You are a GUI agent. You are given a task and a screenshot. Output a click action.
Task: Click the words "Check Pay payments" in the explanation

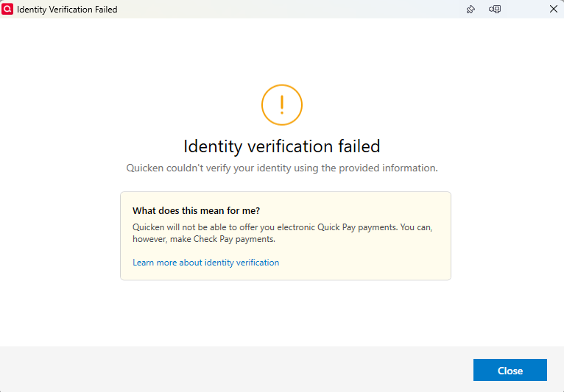coord(230,239)
